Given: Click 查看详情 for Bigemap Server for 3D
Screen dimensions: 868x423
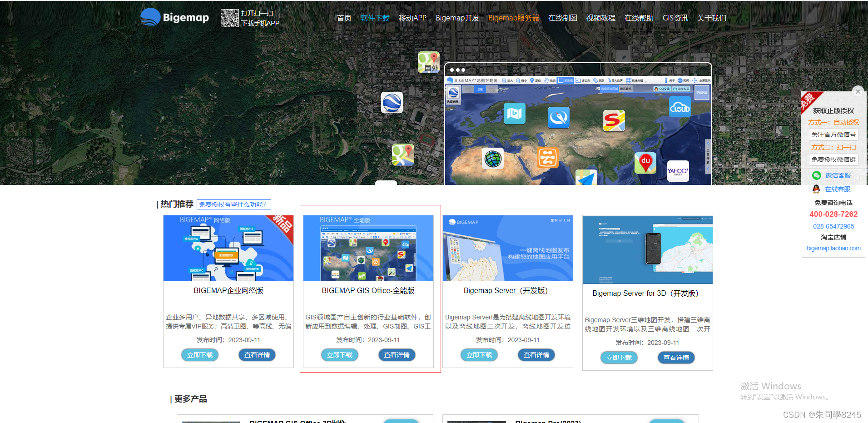Looking at the screenshot, I should (676, 358).
